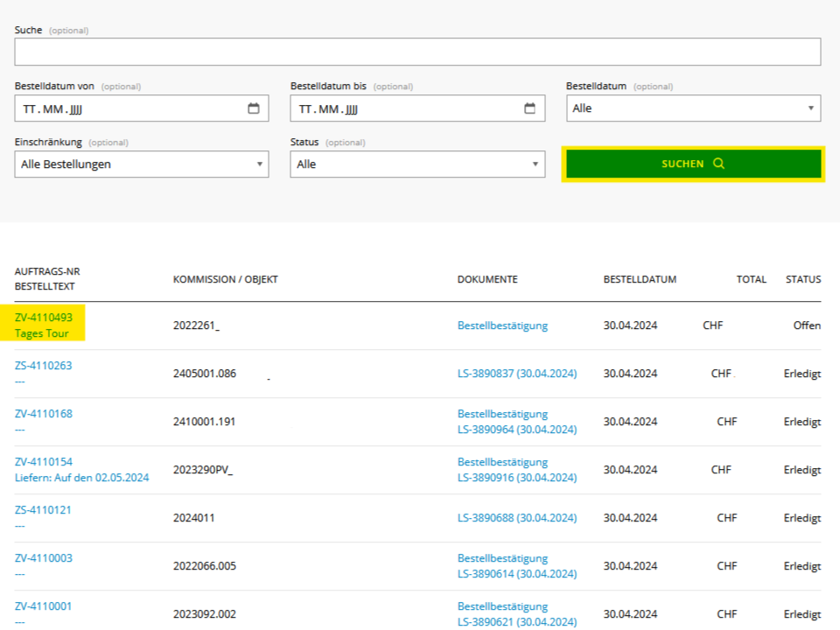Open delivery note LS-3890688
This screenshot has width=840, height=630.
517,518
